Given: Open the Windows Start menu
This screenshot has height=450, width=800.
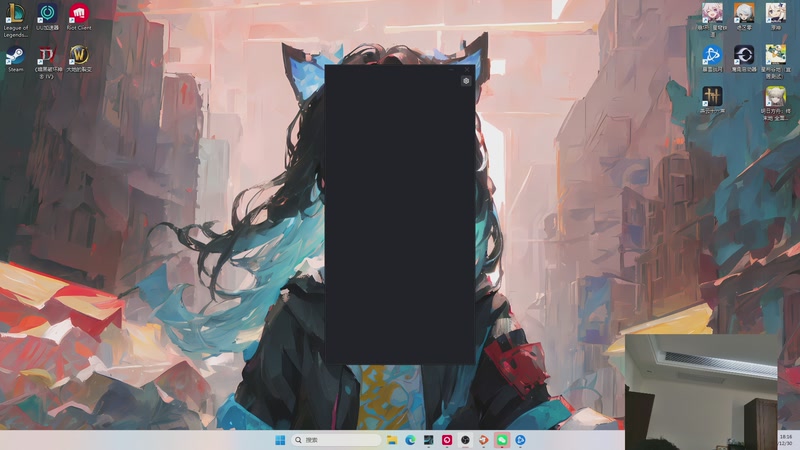Looking at the screenshot, I should click(280, 440).
